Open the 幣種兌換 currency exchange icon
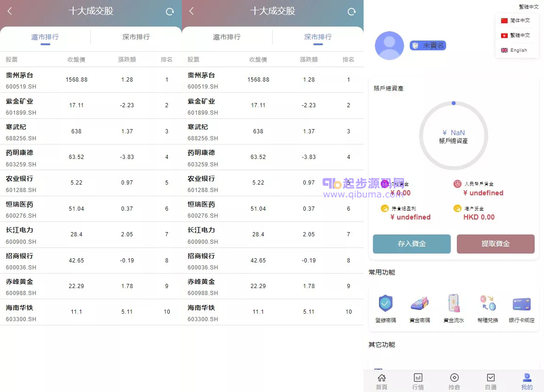This screenshot has height=392, width=544. point(488,304)
